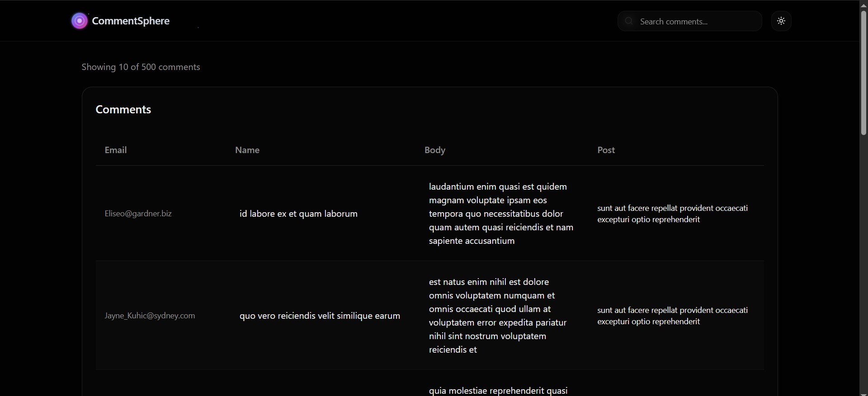
Task: Click the partially visible body quia molestiae reprehenderit
Action: pos(498,391)
